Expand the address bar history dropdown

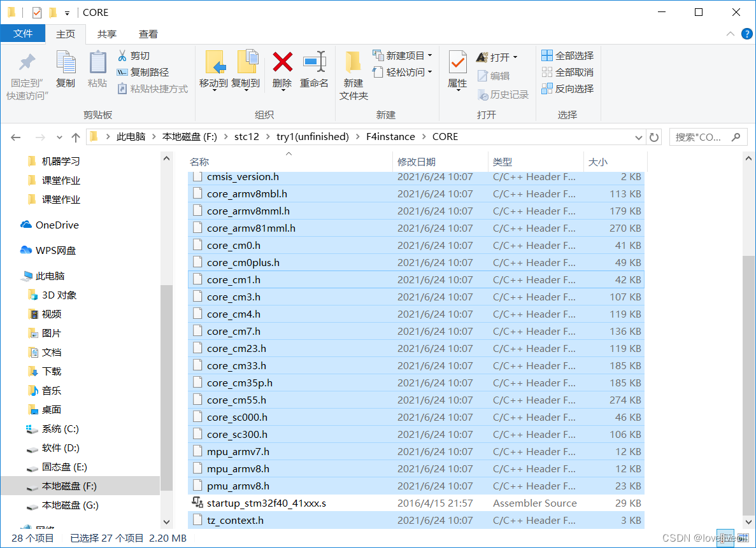tap(638, 137)
